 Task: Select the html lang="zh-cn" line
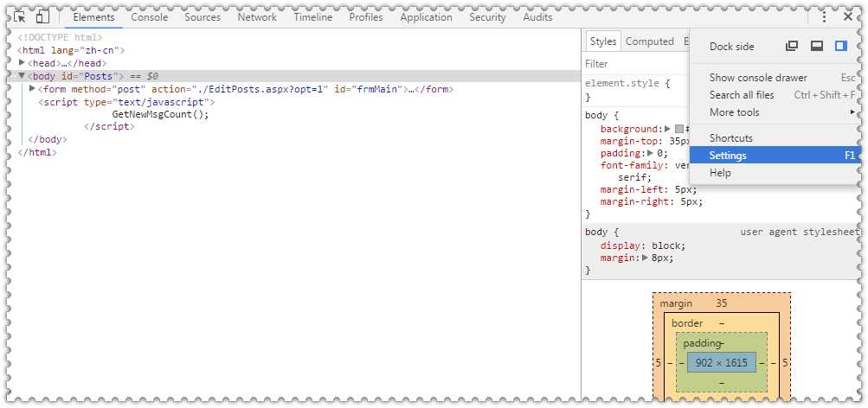pos(72,50)
